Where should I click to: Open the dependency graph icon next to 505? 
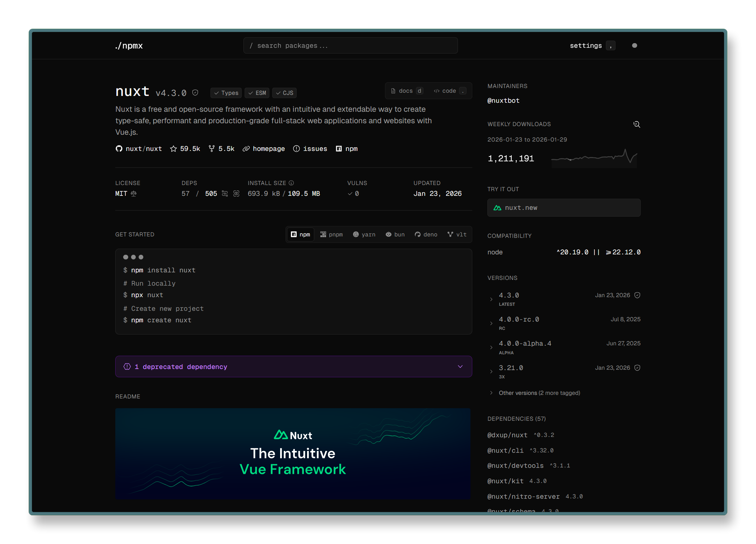pos(225,193)
